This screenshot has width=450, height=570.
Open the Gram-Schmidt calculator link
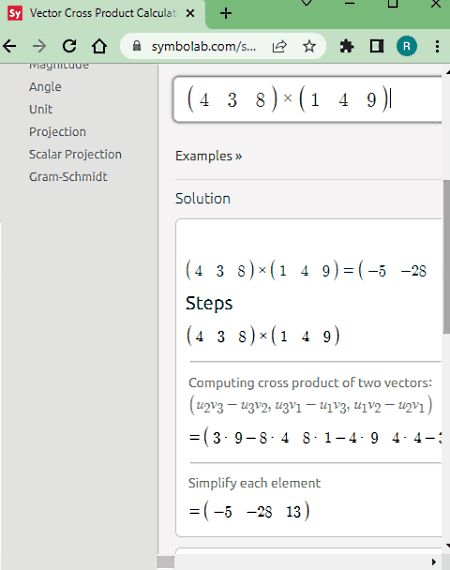68,177
